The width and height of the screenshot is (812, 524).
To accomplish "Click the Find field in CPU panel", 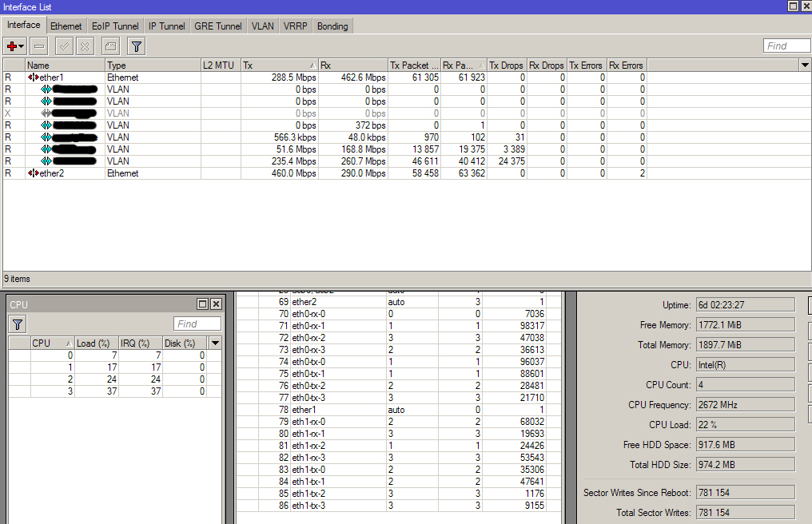I will [197, 324].
